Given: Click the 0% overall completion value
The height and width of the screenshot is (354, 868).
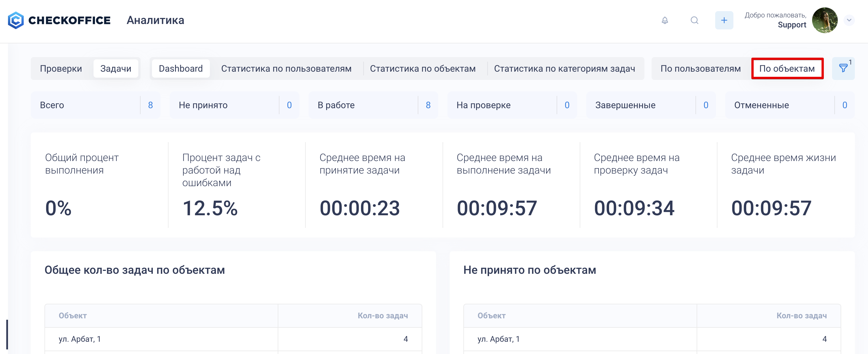Looking at the screenshot, I should (58, 208).
